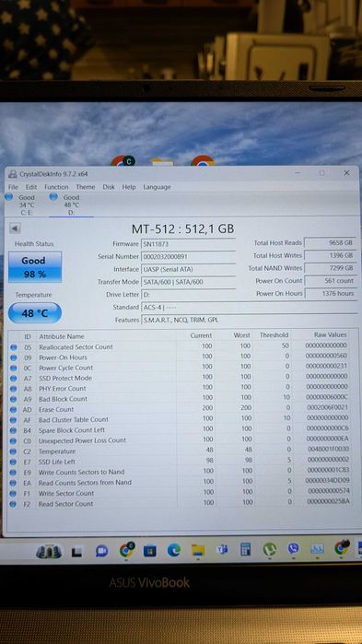Screen dimensions: 362x644
Task: Click the Power On Count value 561 count
Action: coord(330,281)
